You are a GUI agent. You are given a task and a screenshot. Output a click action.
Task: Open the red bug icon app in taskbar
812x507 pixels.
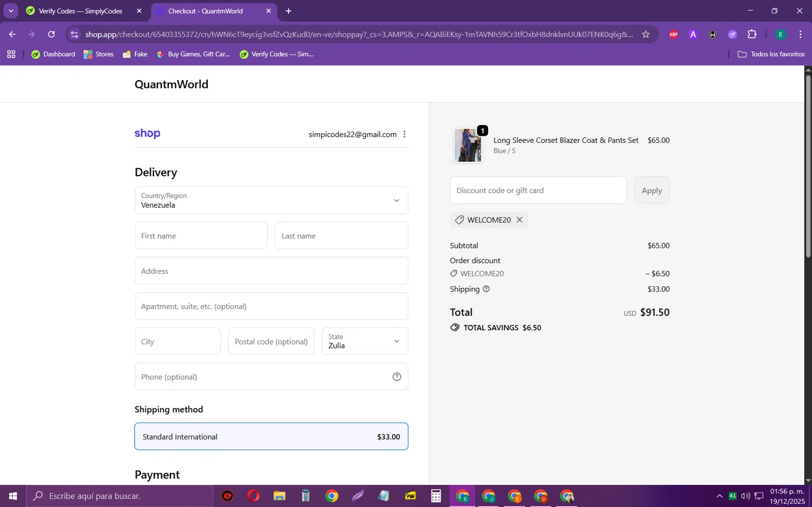click(227, 496)
